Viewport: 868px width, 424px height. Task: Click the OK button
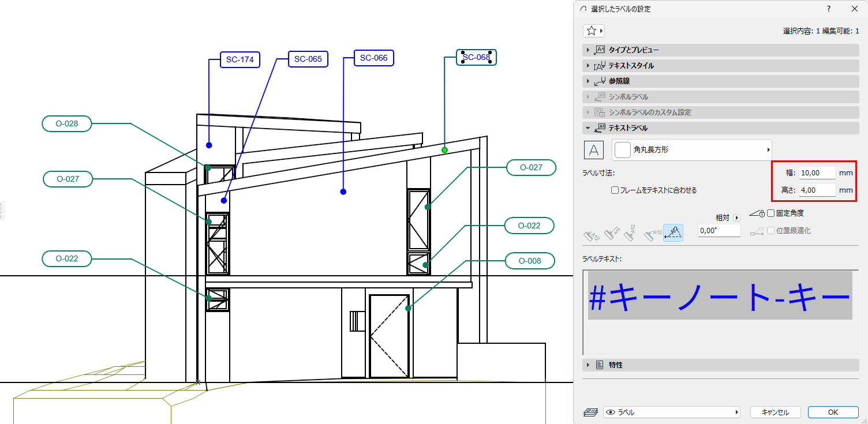pos(833,412)
